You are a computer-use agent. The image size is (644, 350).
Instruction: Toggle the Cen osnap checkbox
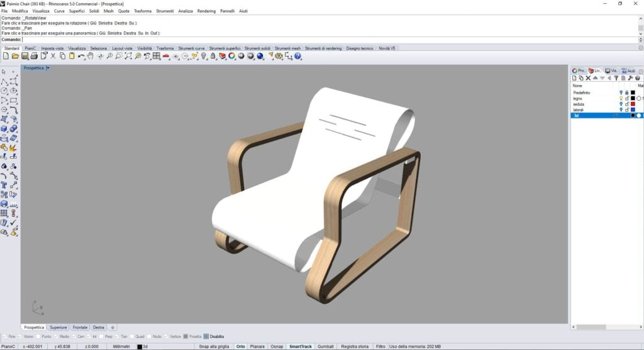pyautogui.click(x=74, y=336)
